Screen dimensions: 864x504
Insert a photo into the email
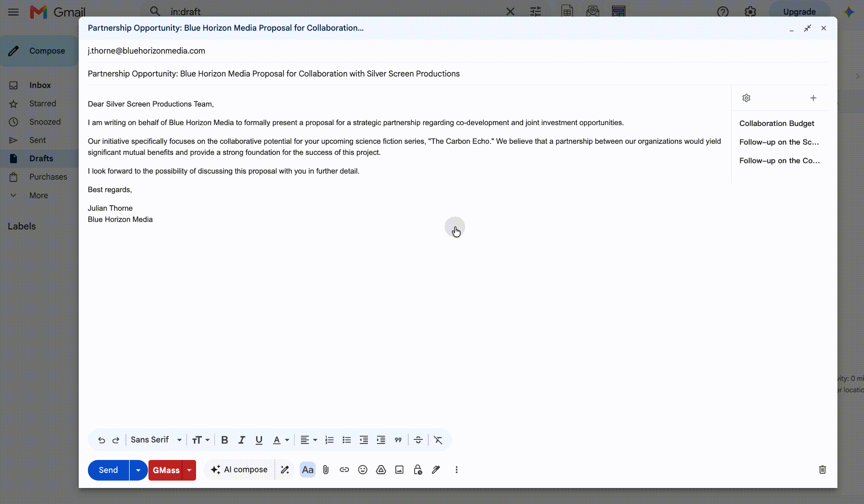[x=399, y=470]
